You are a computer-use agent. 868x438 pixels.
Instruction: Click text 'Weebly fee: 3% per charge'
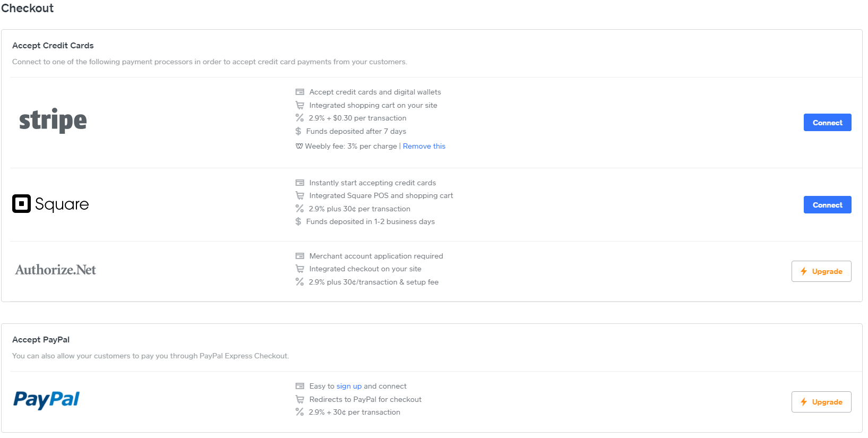click(x=351, y=146)
